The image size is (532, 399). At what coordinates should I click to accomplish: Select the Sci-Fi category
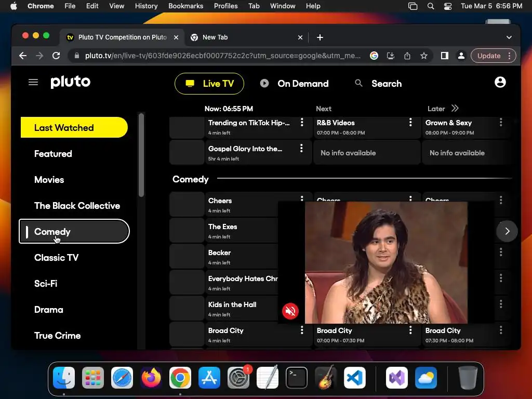pyautogui.click(x=46, y=284)
